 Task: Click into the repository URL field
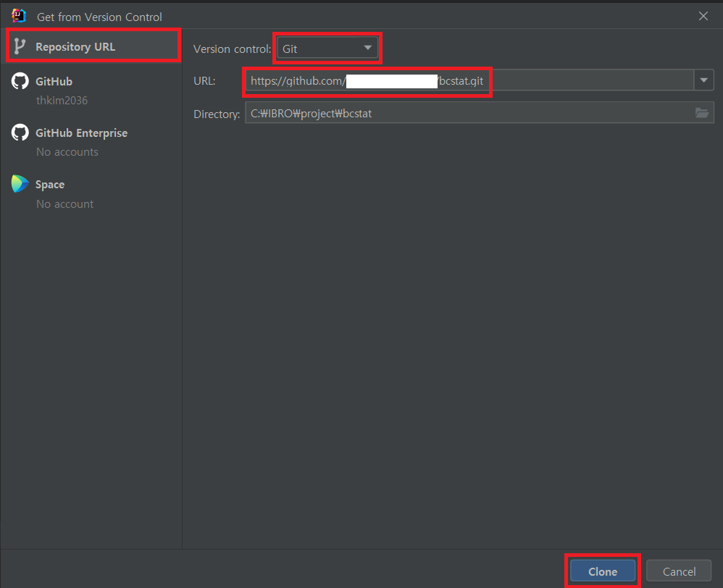click(x=469, y=80)
